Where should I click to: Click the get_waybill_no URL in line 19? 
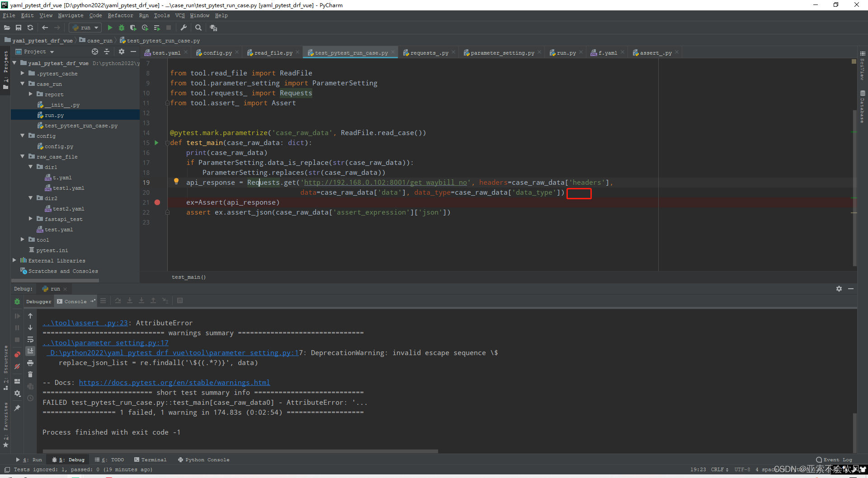pyautogui.click(x=385, y=183)
